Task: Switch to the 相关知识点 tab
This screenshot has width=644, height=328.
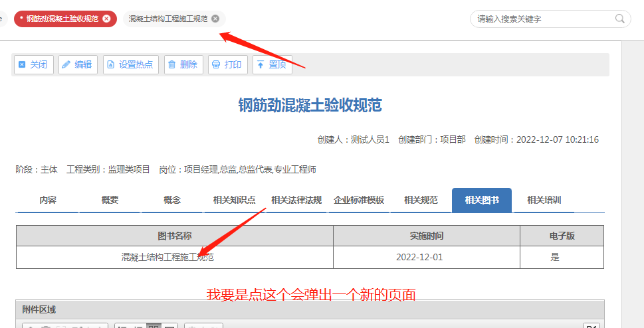Action: pyautogui.click(x=234, y=200)
